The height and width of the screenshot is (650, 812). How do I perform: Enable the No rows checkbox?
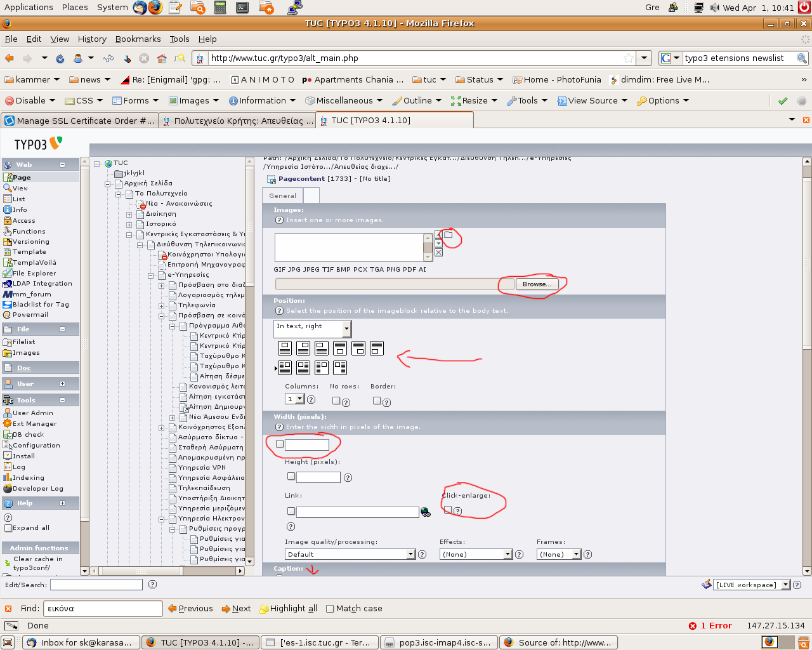(336, 401)
